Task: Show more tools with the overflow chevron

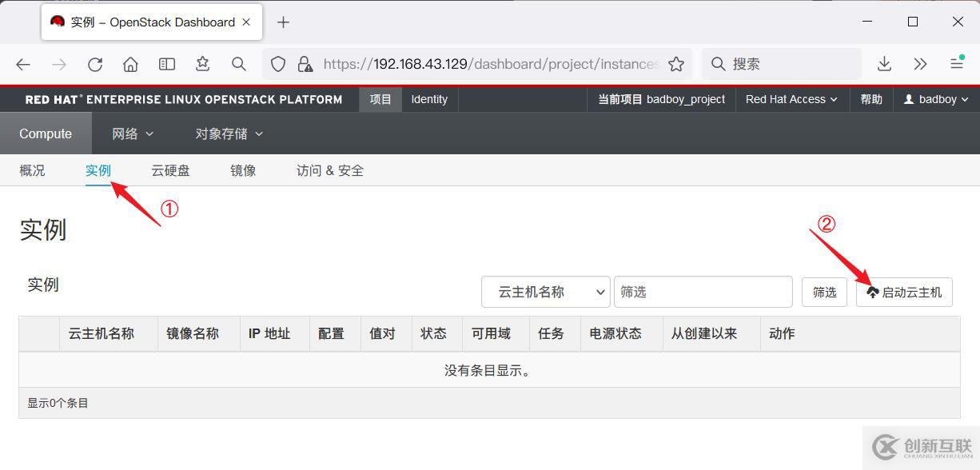Action: (x=920, y=65)
